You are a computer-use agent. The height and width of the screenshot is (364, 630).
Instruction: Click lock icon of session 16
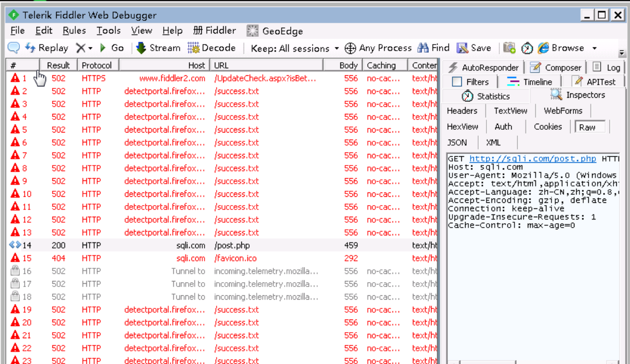tap(15, 271)
